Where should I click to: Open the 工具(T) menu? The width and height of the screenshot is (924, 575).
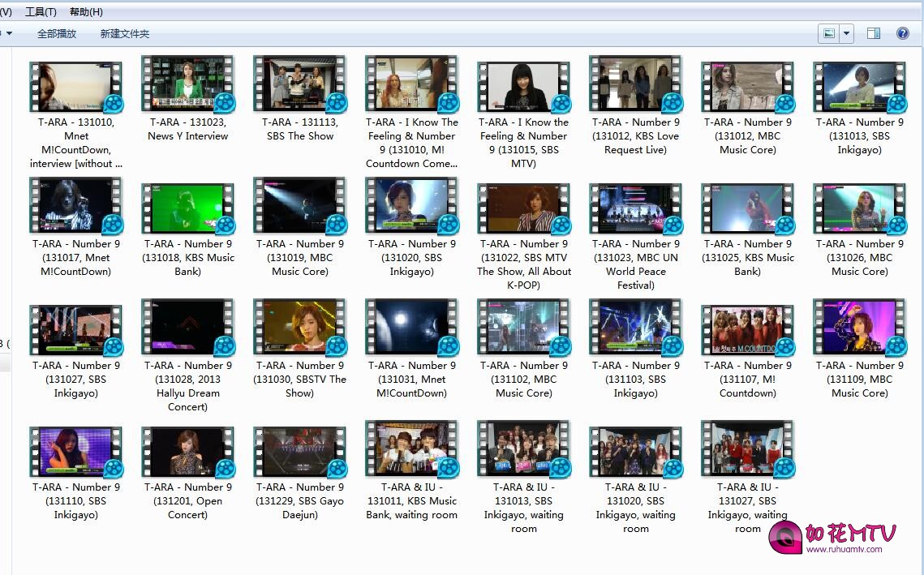pos(41,12)
